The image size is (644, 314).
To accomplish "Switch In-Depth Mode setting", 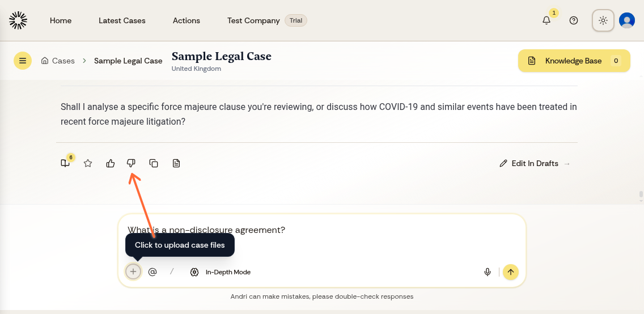I will coord(221,272).
